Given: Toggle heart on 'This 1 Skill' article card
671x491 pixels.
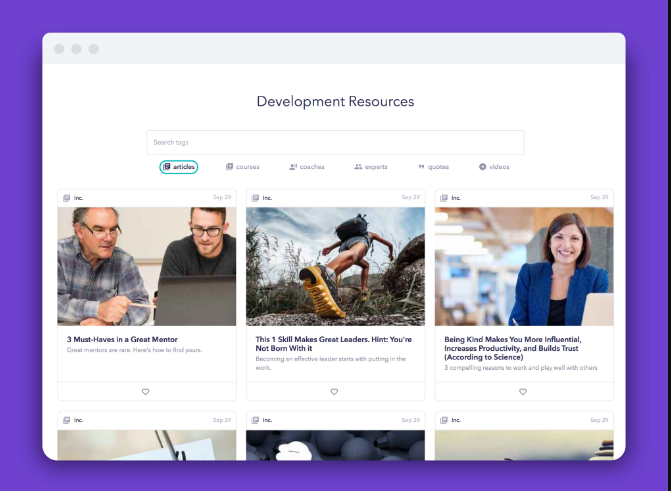Looking at the screenshot, I should tap(334, 392).
